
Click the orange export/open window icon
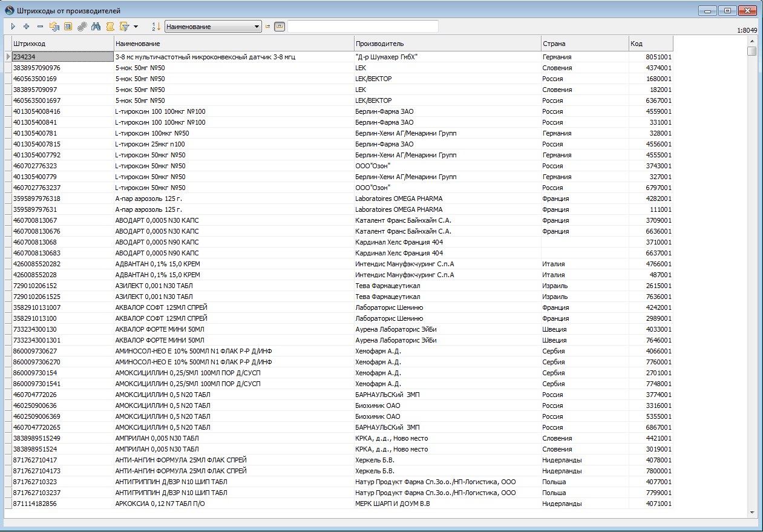click(x=68, y=27)
